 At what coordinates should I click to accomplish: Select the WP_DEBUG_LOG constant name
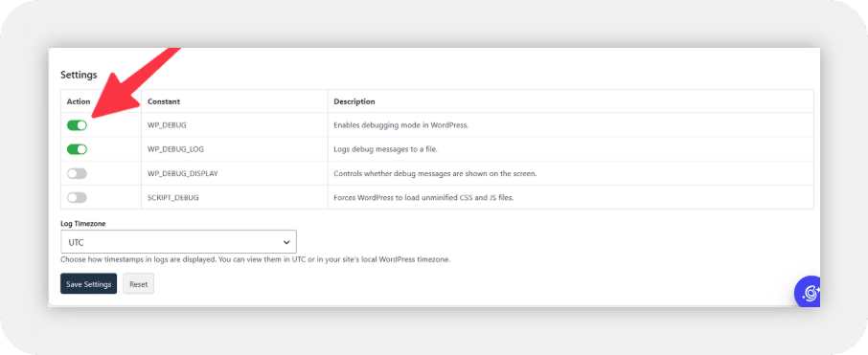point(175,149)
